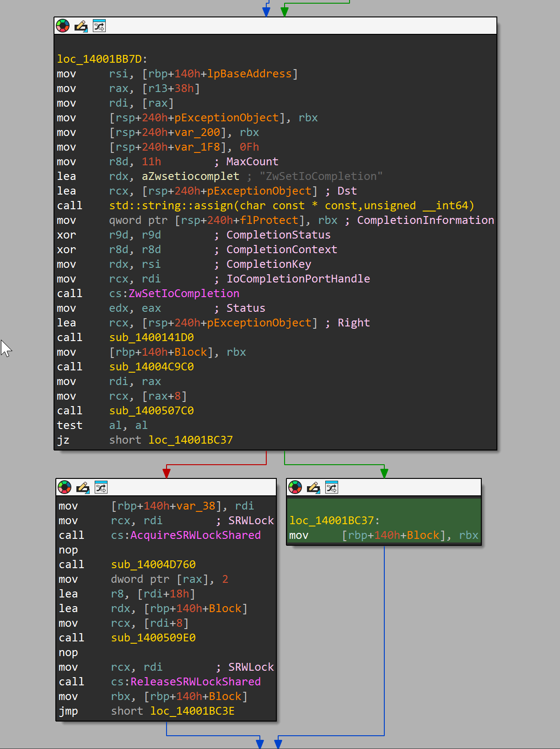
Task: Click aZwsetiocomplet string reference
Action: tap(190, 176)
